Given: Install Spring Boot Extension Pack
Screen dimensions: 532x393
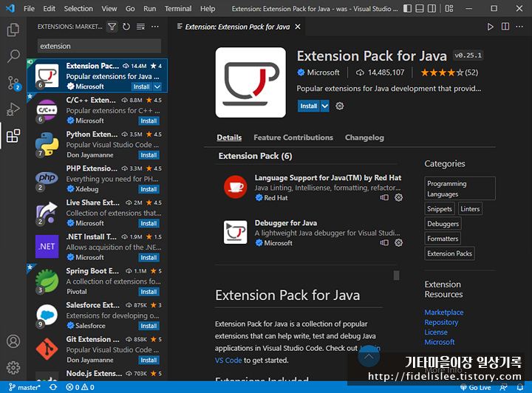Looking at the screenshot, I should [x=149, y=292].
